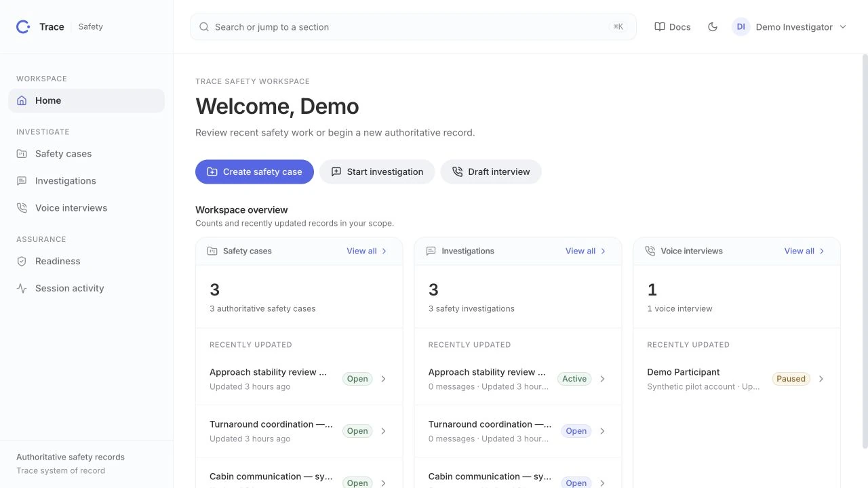The image size is (868, 488).
Task: Click the Trace logo icon
Action: 23,26
